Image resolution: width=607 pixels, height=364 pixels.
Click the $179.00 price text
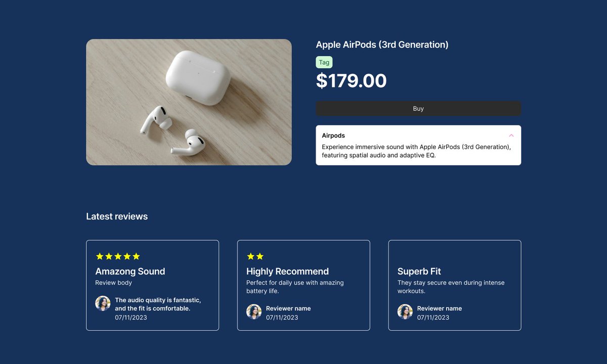(352, 81)
